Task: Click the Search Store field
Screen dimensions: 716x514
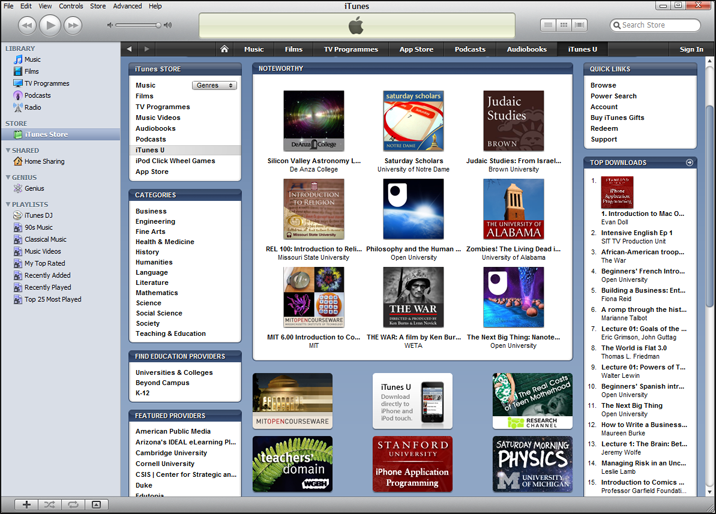Action: click(655, 25)
